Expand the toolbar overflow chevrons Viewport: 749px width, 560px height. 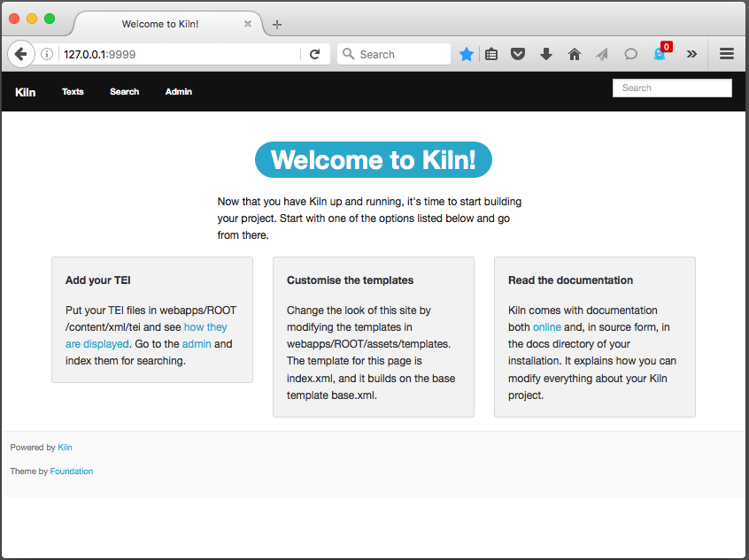691,54
